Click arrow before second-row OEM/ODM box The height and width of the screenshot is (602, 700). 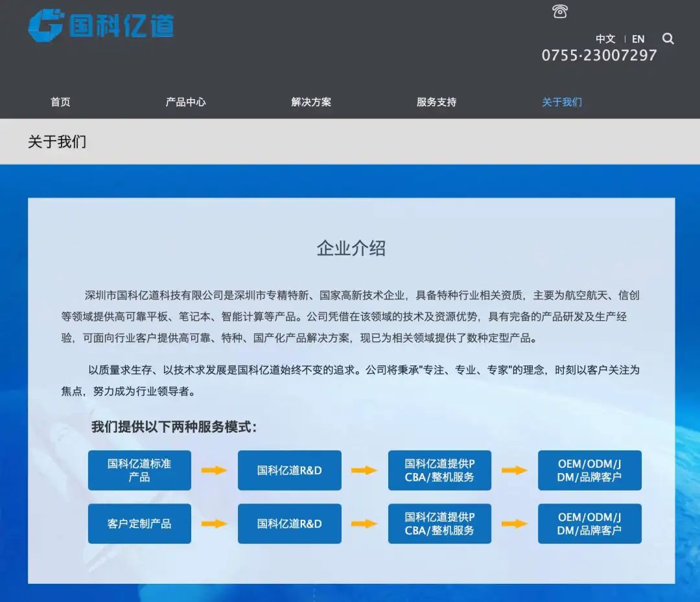514,524
